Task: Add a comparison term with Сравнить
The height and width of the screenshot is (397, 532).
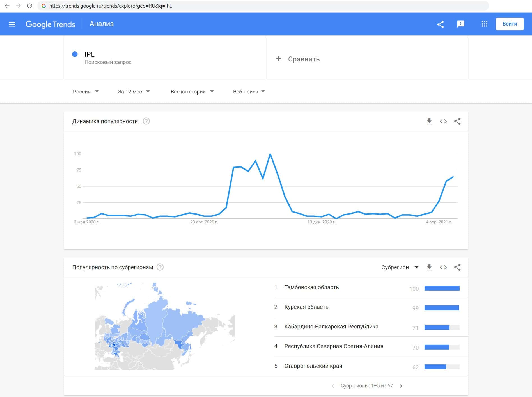Action: [298, 59]
